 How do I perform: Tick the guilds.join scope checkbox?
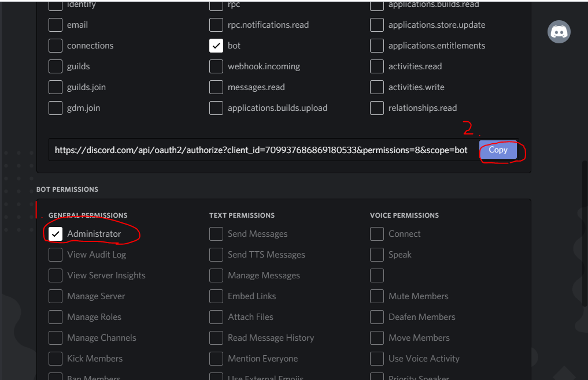[56, 87]
